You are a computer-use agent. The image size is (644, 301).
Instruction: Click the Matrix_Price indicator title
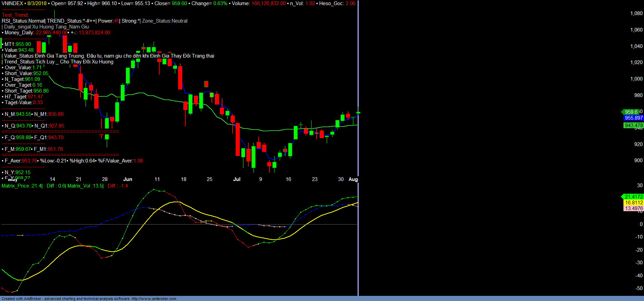pyautogui.click(x=22, y=186)
